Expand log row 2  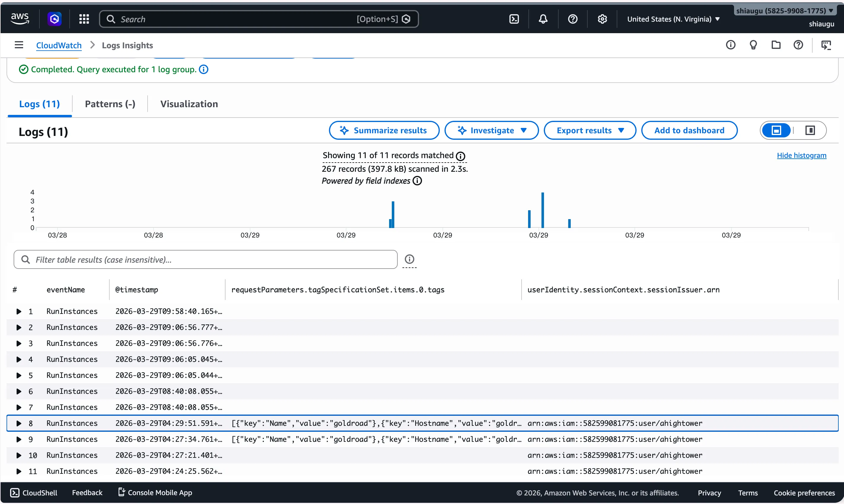click(19, 328)
